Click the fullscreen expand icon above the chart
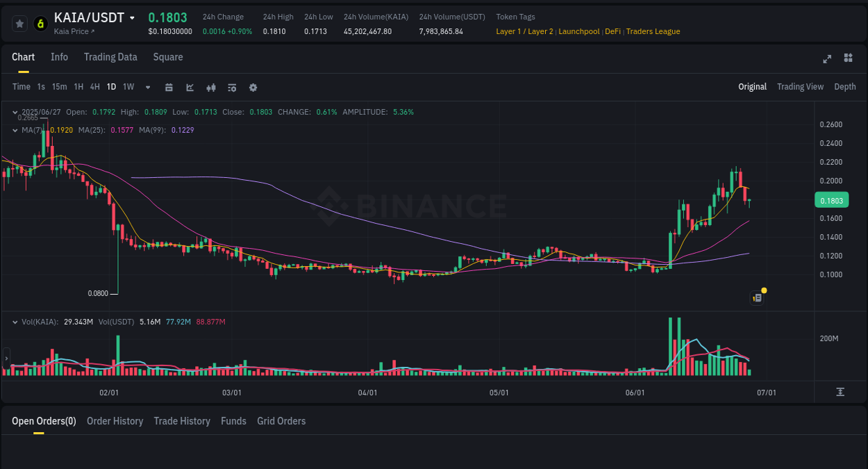868x469 pixels. [827, 59]
